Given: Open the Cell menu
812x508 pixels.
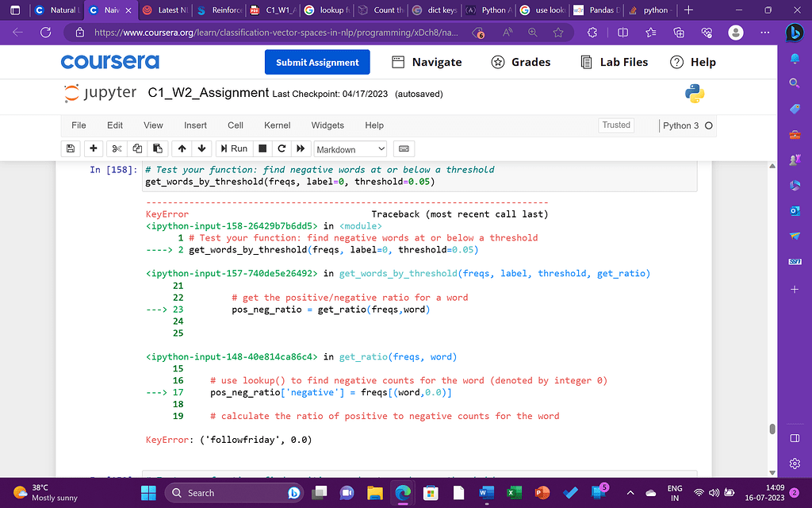Looking at the screenshot, I should (x=236, y=125).
